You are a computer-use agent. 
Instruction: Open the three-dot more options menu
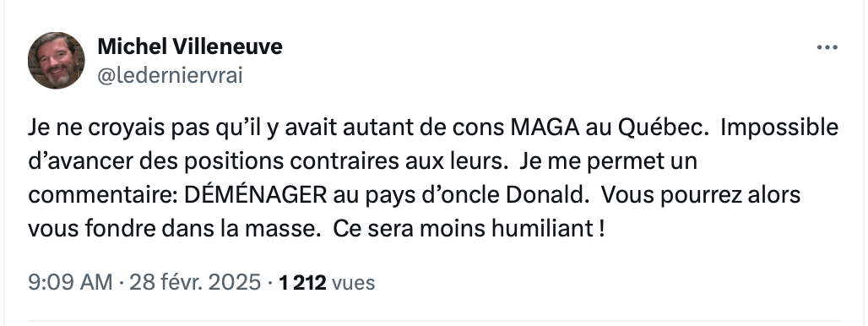tap(827, 47)
